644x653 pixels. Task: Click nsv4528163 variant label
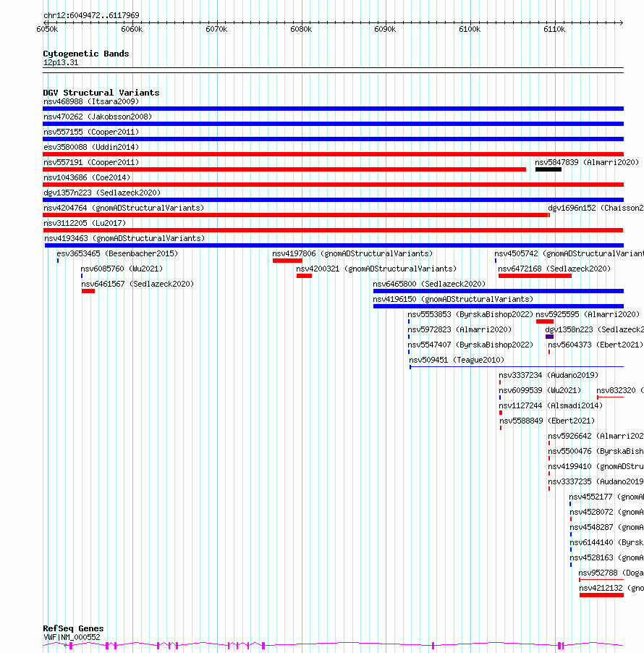coord(606,557)
